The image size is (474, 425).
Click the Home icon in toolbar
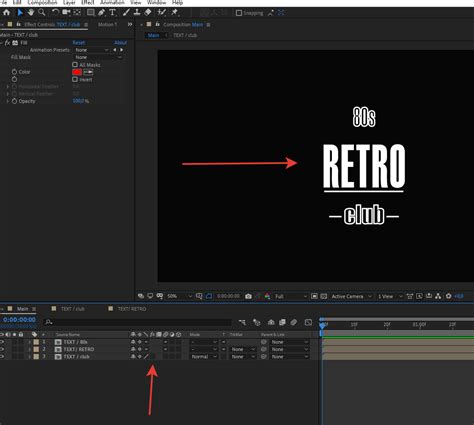pos(6,13)
